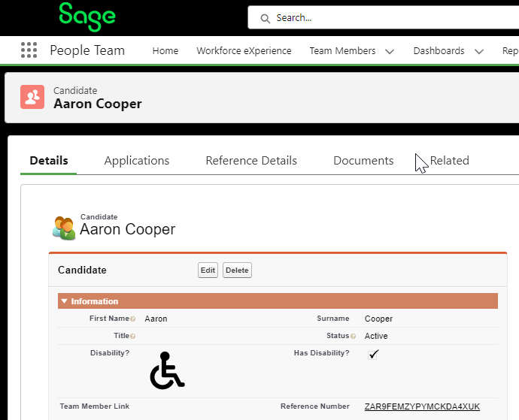Open the Reference Details tab

point(251,161)
